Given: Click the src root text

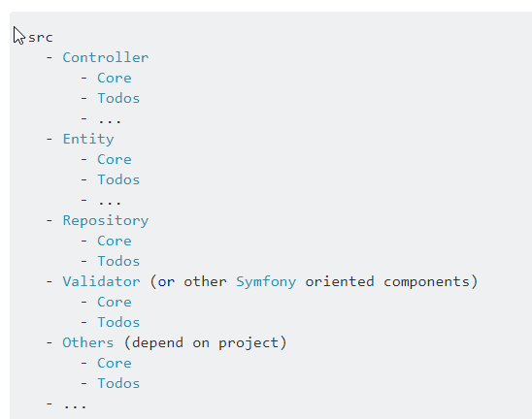Looking at the screenshot, I should point(41,37).
